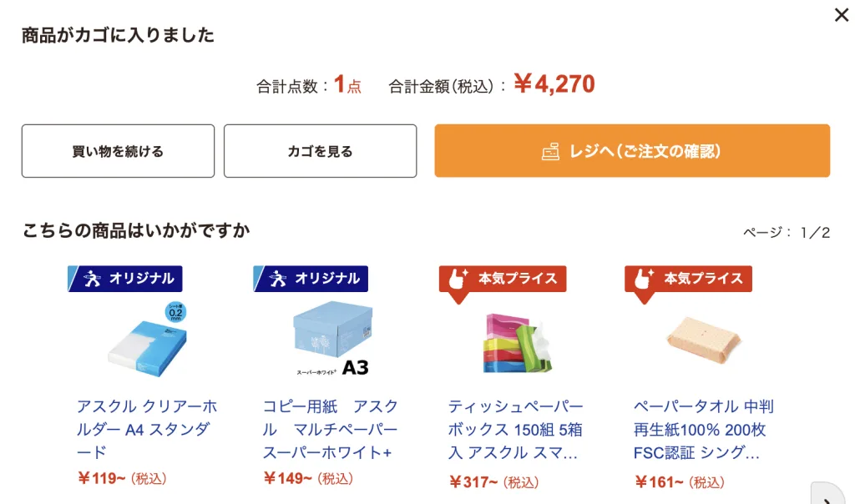Click ペーパータオル 中判 product link
Screen dimensions: 855x504
[703, 429]
